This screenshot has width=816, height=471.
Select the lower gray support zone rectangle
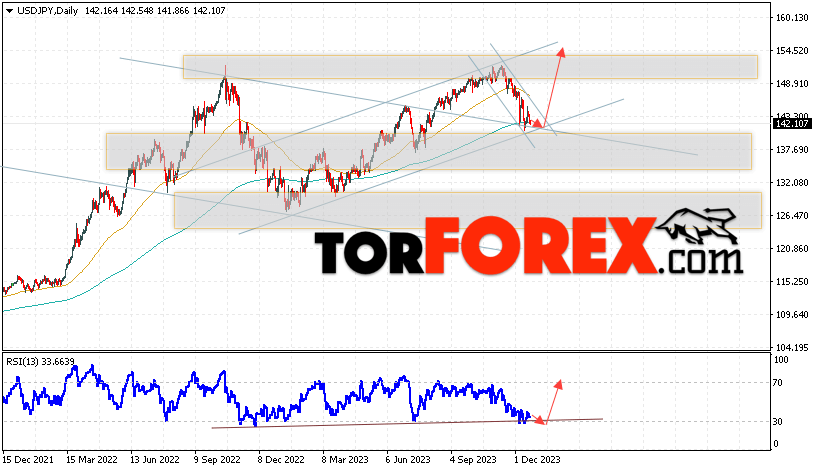click(x=467, y=210)
